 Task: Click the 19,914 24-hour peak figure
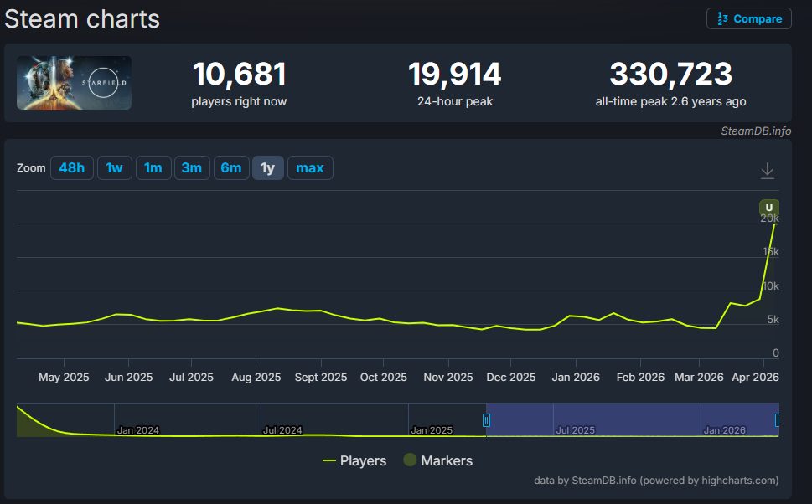point(455,74)
